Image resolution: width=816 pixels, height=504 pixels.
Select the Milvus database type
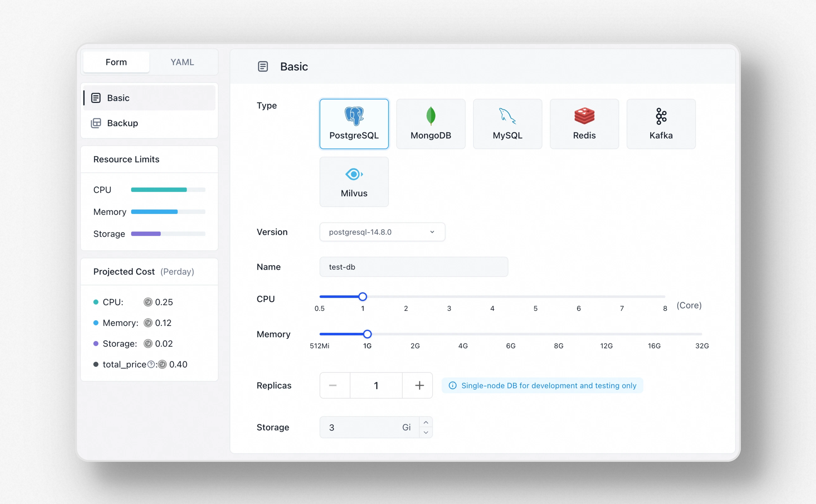(x=354, y=182)
